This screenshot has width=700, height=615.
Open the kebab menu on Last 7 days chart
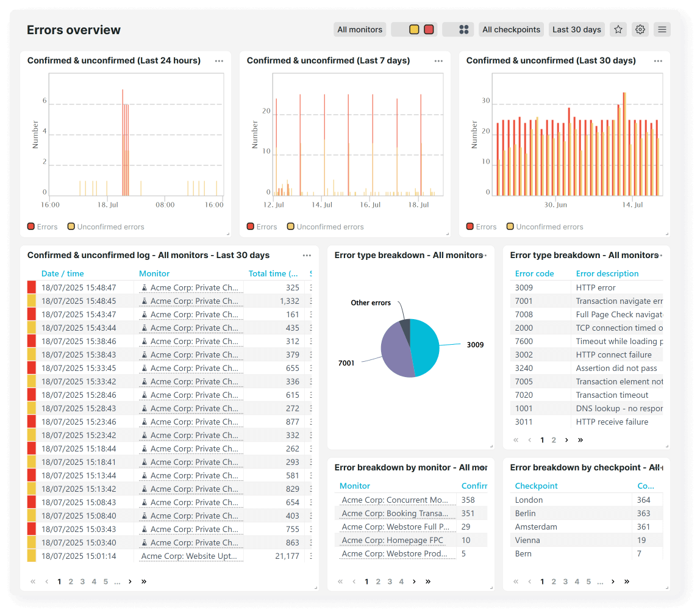pos(438,61)
